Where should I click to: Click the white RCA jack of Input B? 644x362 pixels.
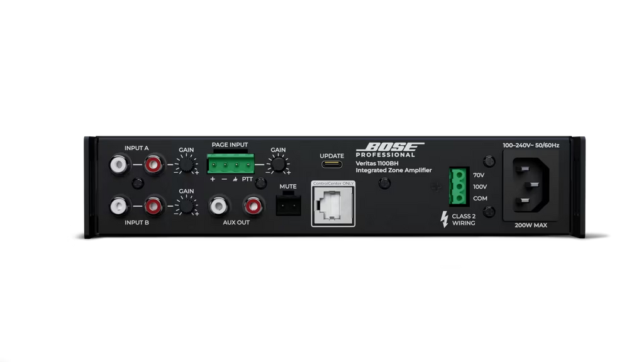[x=119, y=206]
